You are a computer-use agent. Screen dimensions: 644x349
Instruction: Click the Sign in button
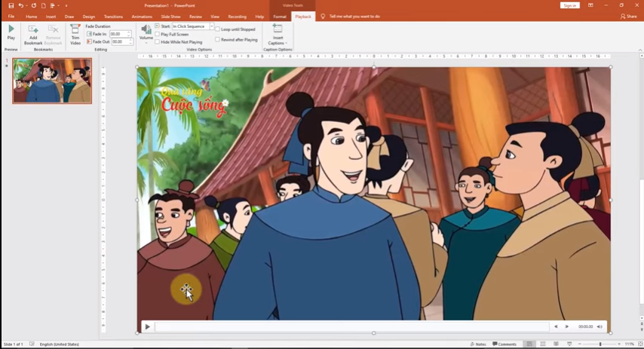click(569, 5)
